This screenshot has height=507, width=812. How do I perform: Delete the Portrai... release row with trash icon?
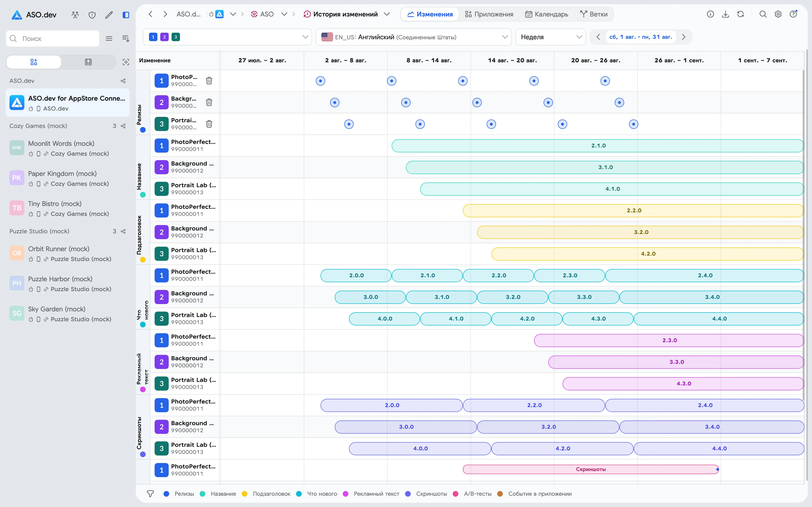point(209,124)
